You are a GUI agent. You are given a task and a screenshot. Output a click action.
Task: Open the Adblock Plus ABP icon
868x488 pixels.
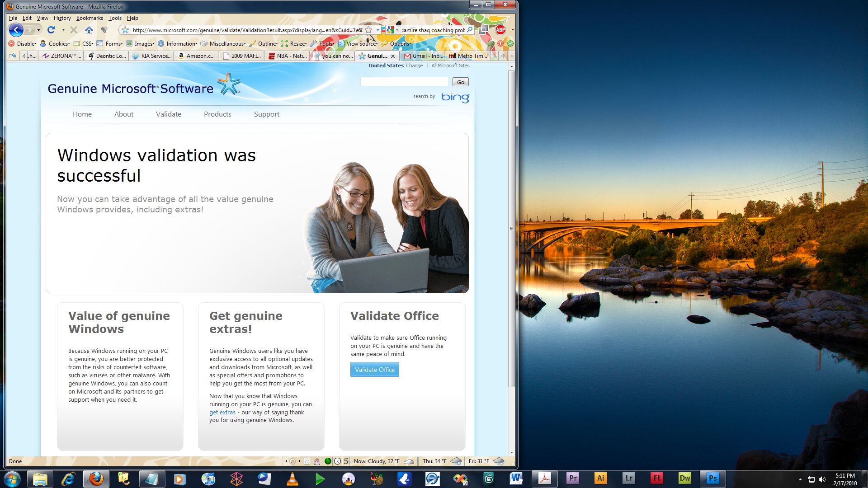pos(500,30)
